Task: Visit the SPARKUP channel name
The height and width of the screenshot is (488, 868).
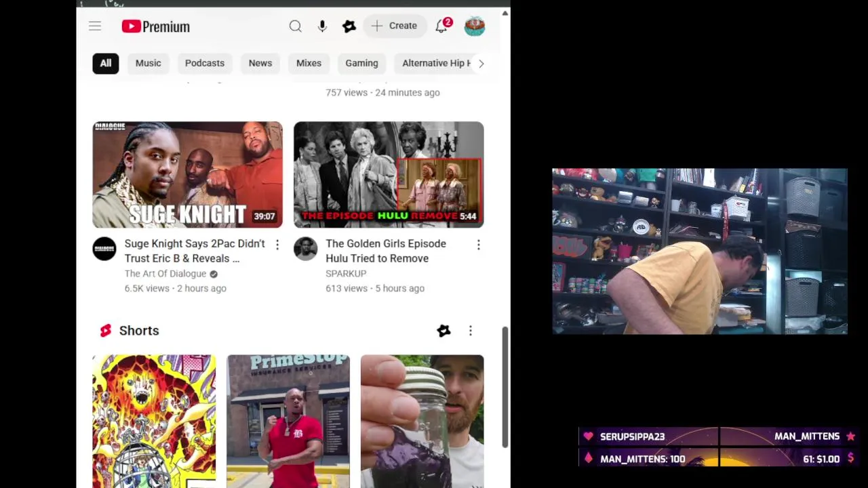Action: coord(346,274)
